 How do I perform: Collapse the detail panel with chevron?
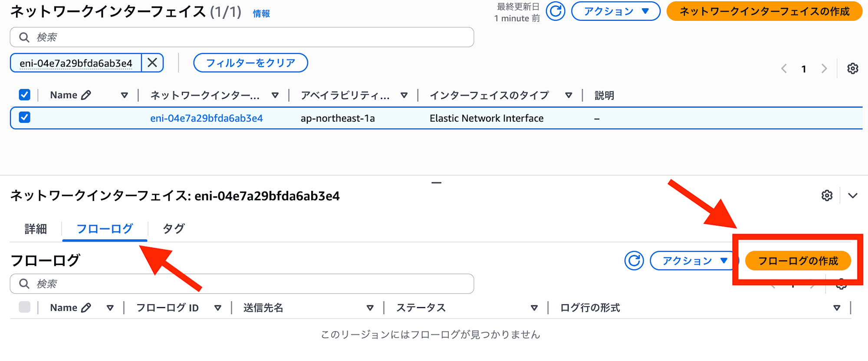(x=852, y=195)
